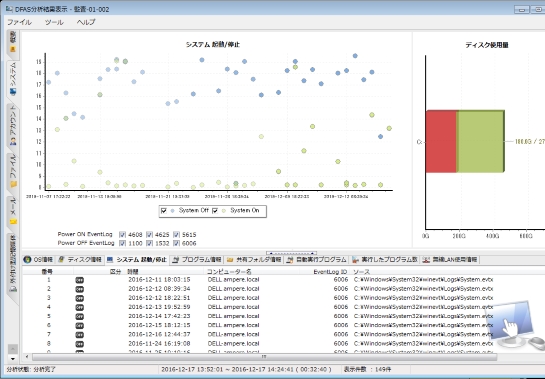Click the 表示件数 : 149件 status text
The height and width of the screenshot is (379, 545).
coord(367,369)
